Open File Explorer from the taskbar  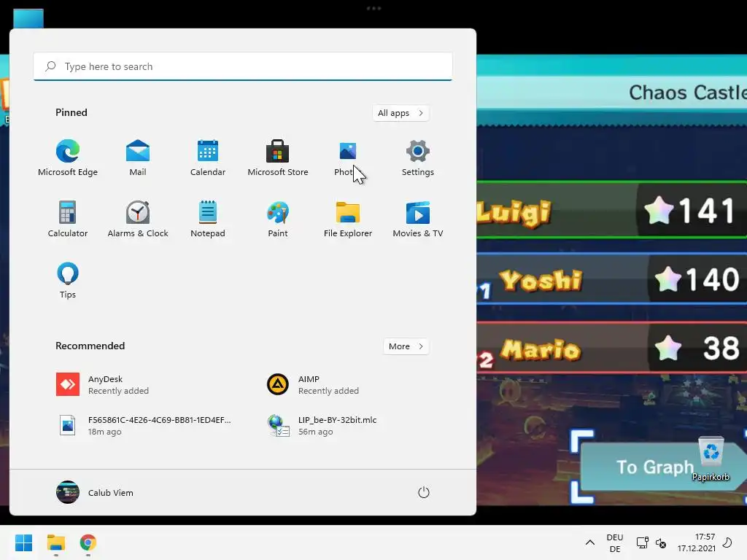click(x=55, y=542)
